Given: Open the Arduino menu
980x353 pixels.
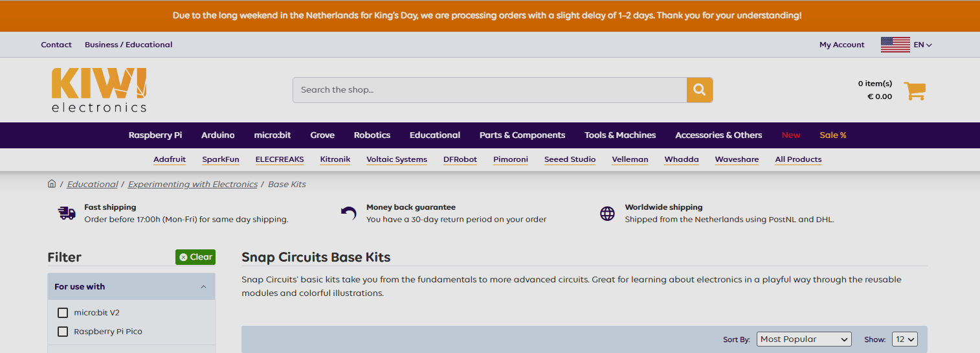Looking at the screenshot, I should 218,135.
